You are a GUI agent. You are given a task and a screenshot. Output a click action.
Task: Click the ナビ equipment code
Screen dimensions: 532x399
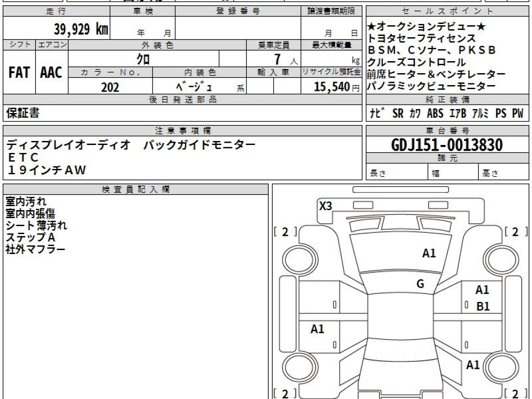point(378,113)
